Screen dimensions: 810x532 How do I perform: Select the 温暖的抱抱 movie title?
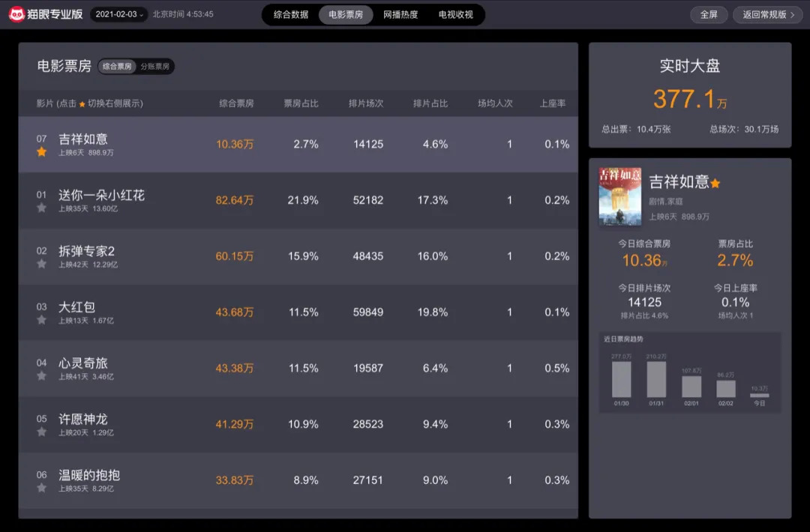click(89, 475)
